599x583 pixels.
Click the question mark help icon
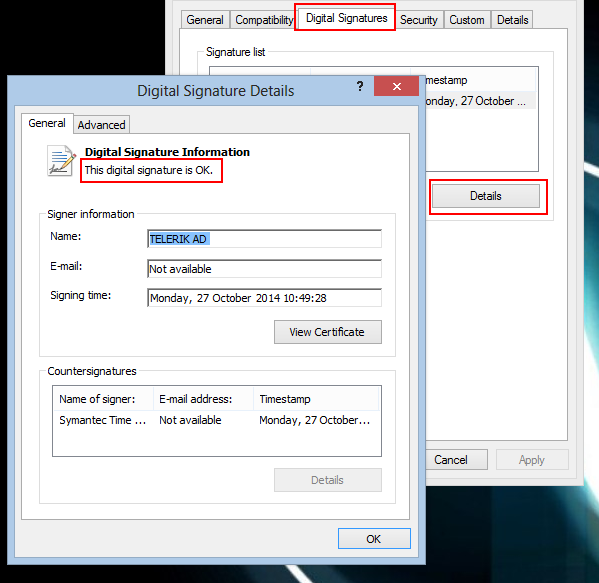360,86
